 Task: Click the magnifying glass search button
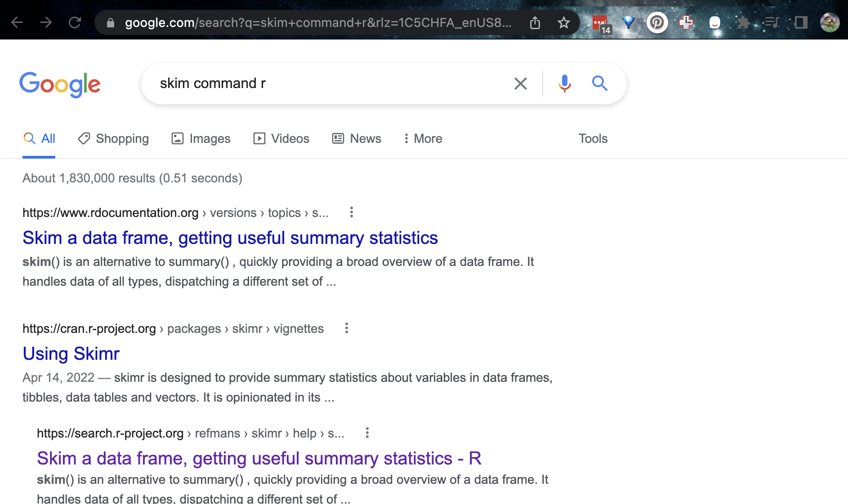600,84
